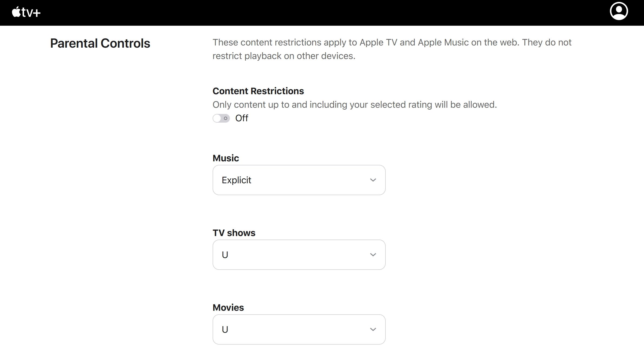Click the Content Restrictions label
The image size is (644, 350).
[x=258, y=91]
